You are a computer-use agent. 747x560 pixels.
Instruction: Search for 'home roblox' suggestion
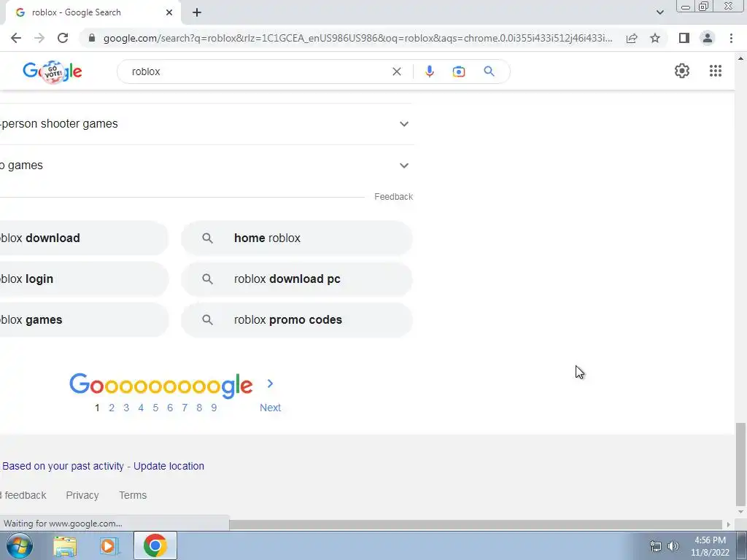(297, 238)
